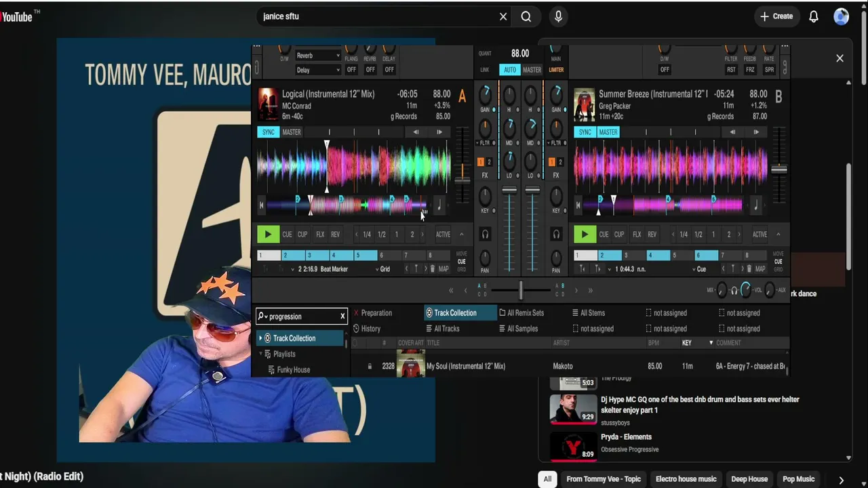
Task: Select All Tracks favorite
Action: click(x=442, y=329)
